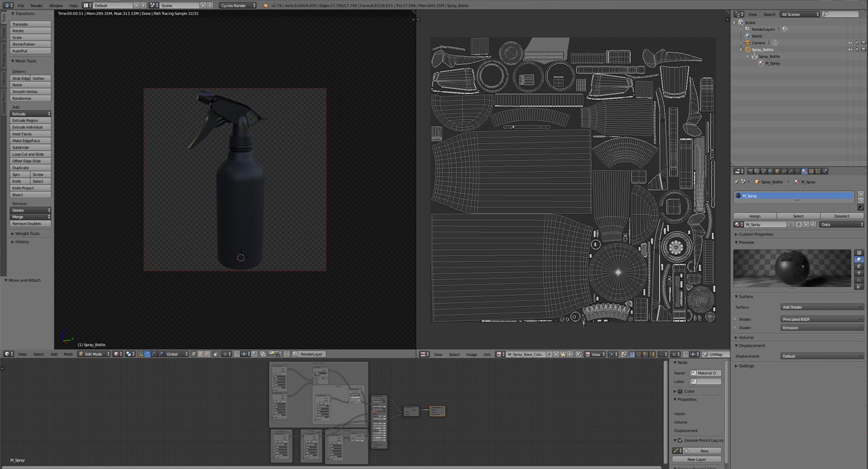Viewport: 868px width, 469px height.
Task: Open the Texture properties checker tab
Action: [x=811, y=171]
